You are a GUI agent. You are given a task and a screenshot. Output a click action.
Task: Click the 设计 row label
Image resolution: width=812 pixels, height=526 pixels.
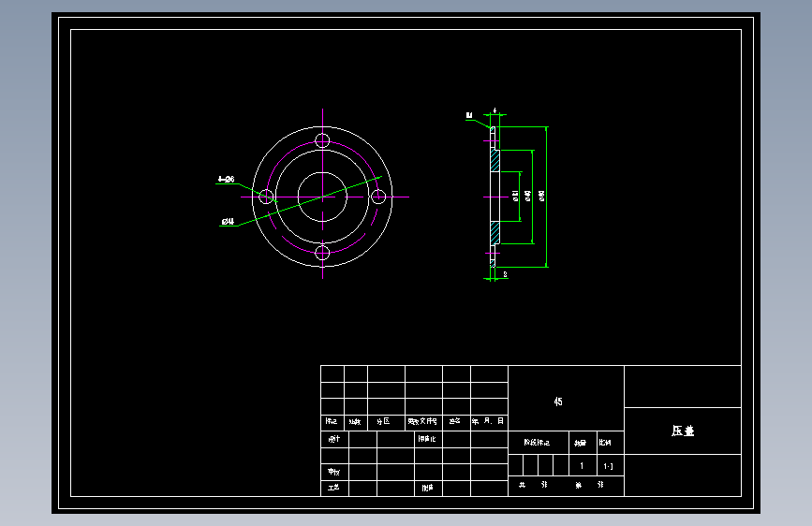pos(334,439)
